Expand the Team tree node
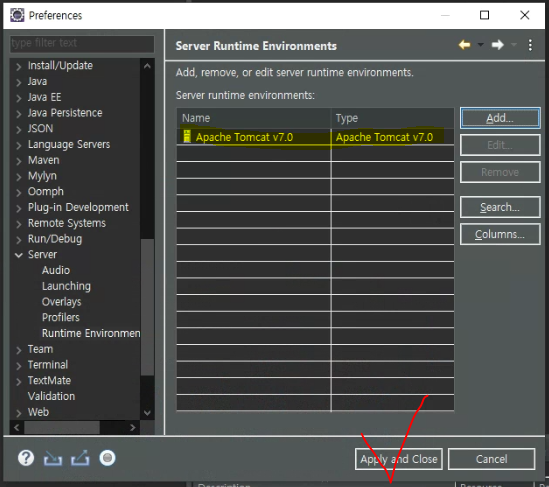549x487 pixels. (x=19, y=350)
